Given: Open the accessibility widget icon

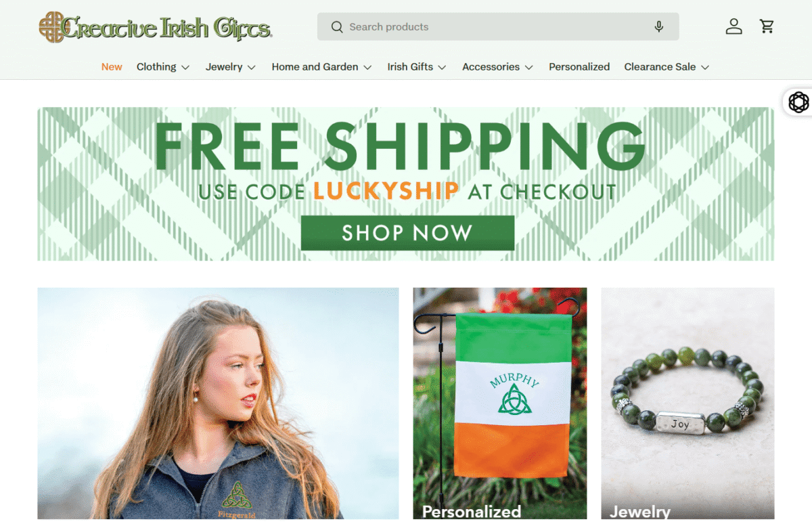Looking at the screenshot, I should [798, 102].
